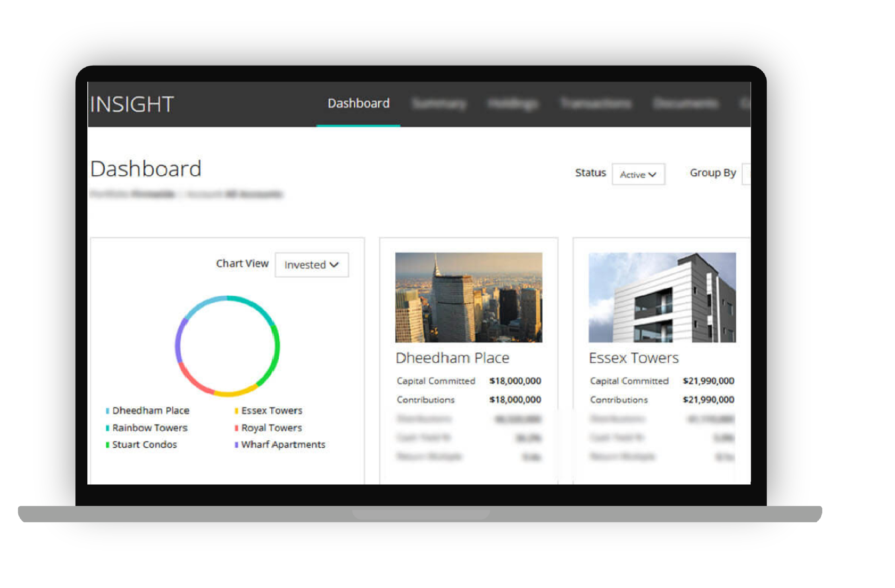Open the Chart View Invested dropdown

pyautogui.click(x=311, y=264)
